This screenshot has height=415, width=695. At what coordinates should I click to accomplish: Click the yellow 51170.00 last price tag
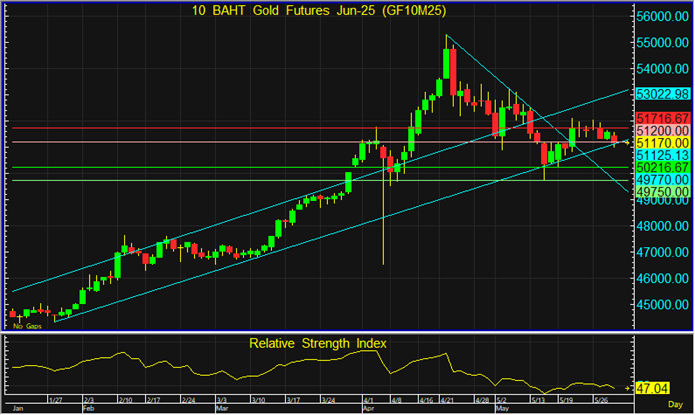point(663,143)
